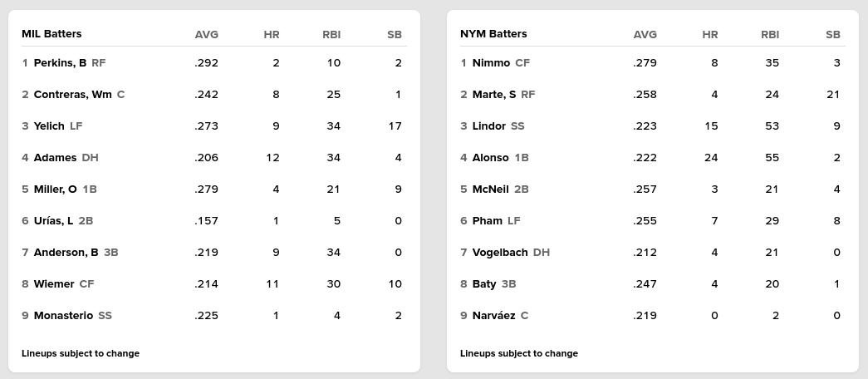Select Lindor from NYM batters
868x379 pixels.
point(488,126)
